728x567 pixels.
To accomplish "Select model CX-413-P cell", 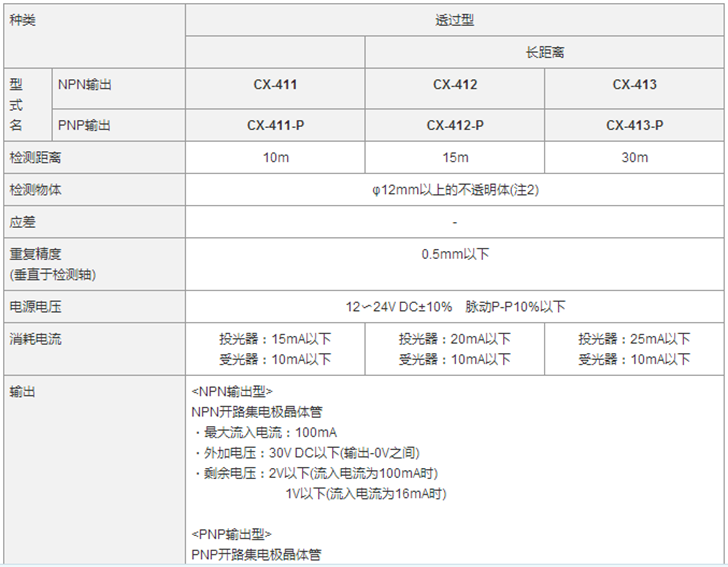I will 635,125.
